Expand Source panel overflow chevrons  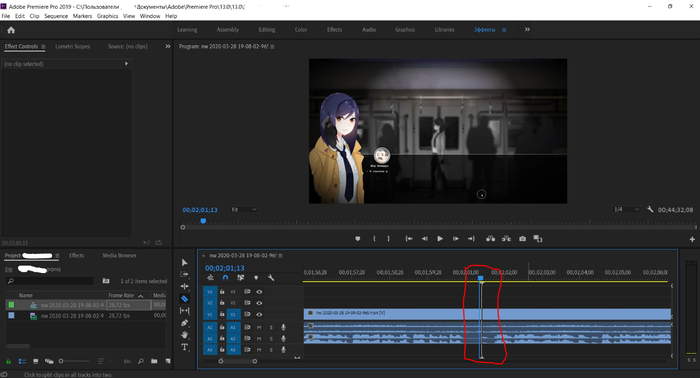click(x=168, y=46)
